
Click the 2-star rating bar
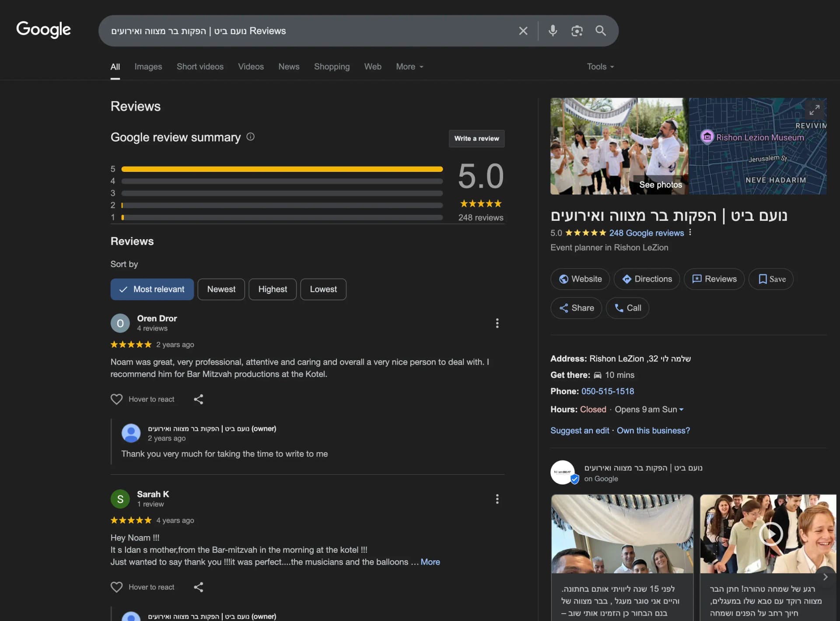[282, 205]
